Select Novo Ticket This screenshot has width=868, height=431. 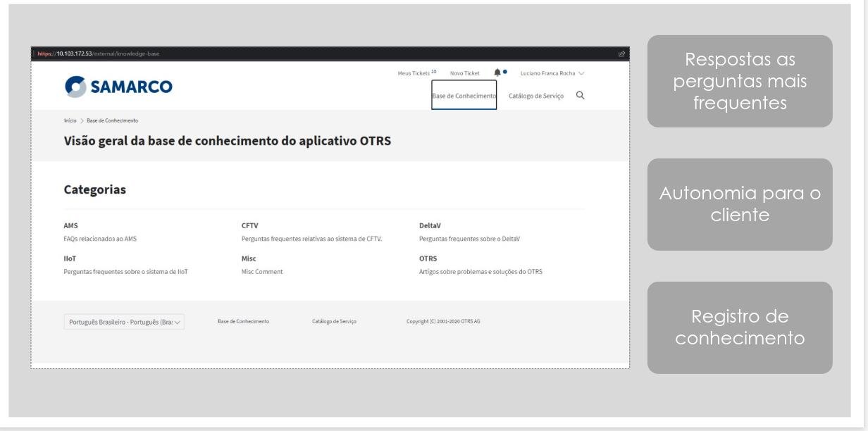(x=464, y=73)
